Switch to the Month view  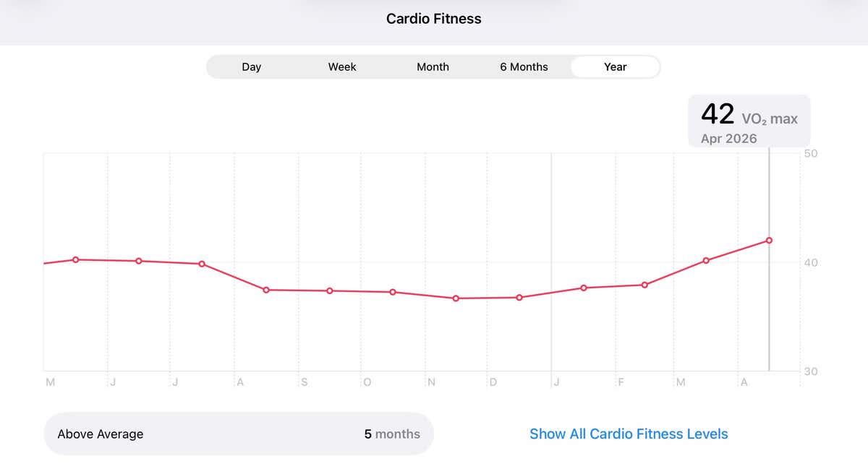[433, 66]
